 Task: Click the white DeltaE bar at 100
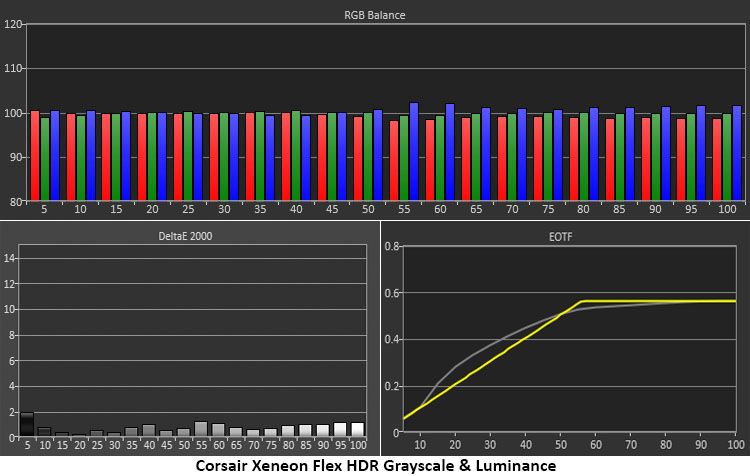click(x=358, y=429)
